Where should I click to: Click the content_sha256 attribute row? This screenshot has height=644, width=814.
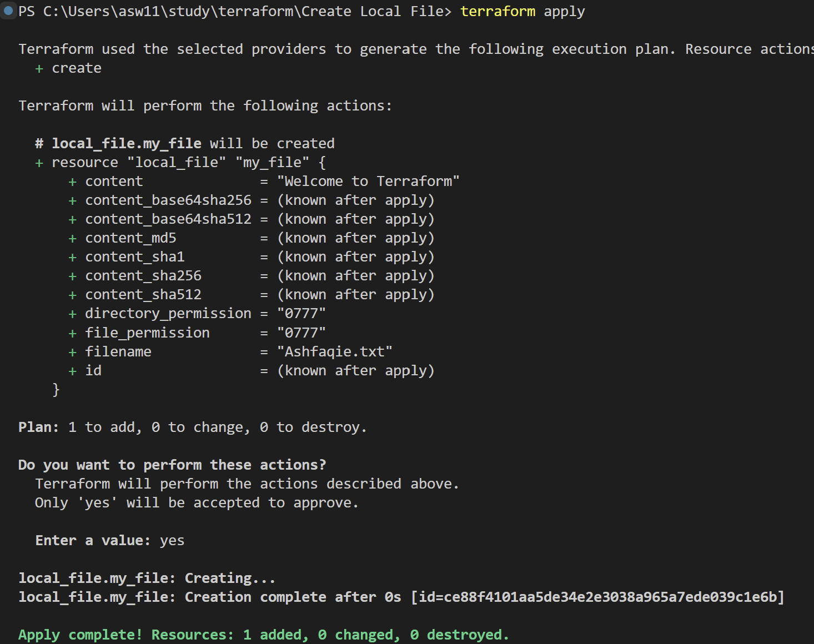252,276
